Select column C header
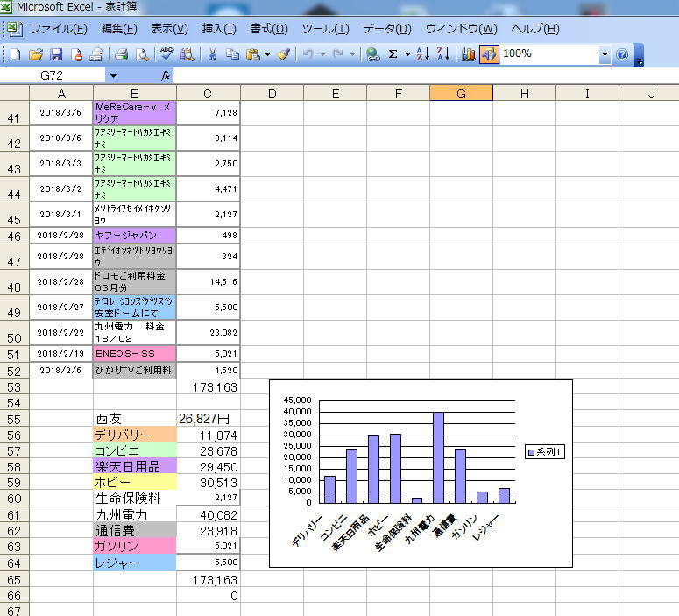The image size is (679, 616). point(208,94)
